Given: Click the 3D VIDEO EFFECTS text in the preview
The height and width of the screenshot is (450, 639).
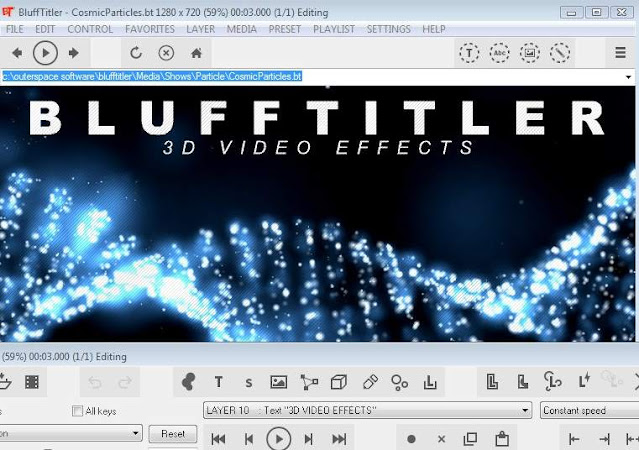Looking at the screenshot, I should coord(318,147).
